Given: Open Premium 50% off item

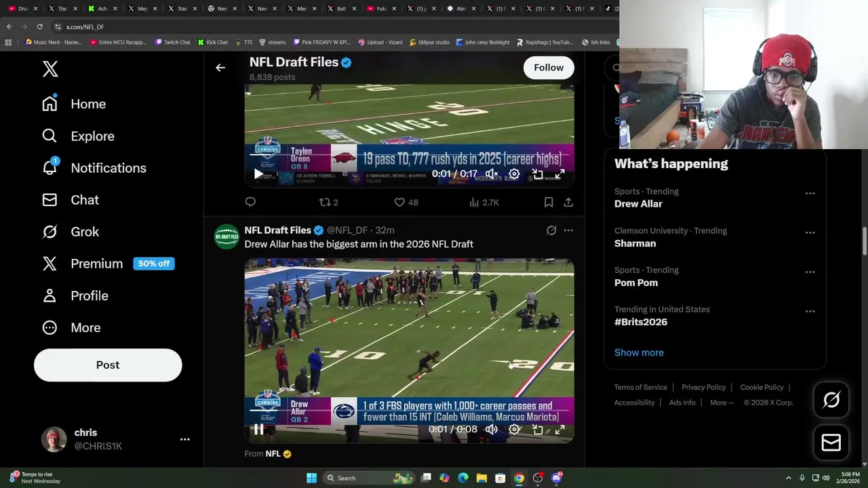Looking at the screenshot, I should click(x=108, y=264).
